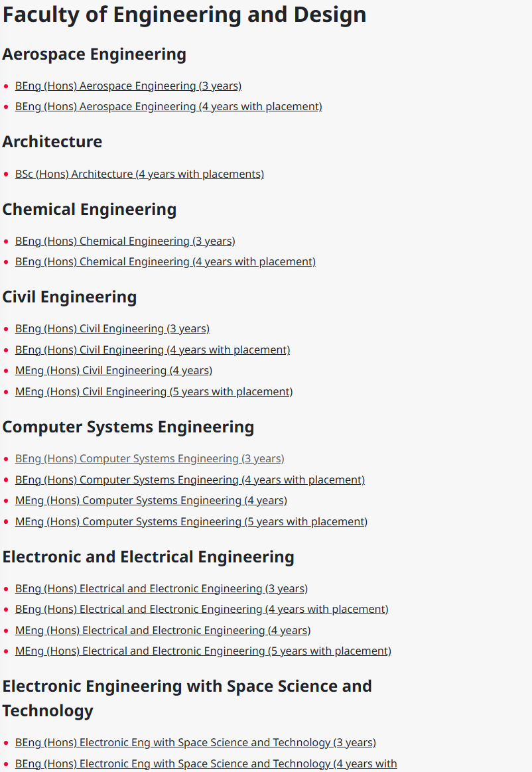
Task: Select BEng Electrical and Electronic 4 years with placement
Action: (202, 610)
